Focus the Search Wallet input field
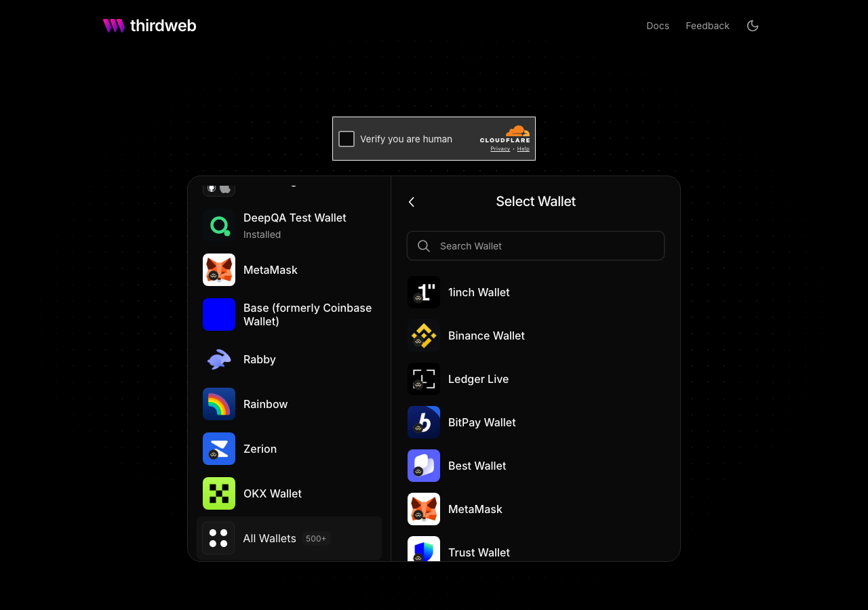 (x=536, y=246)
